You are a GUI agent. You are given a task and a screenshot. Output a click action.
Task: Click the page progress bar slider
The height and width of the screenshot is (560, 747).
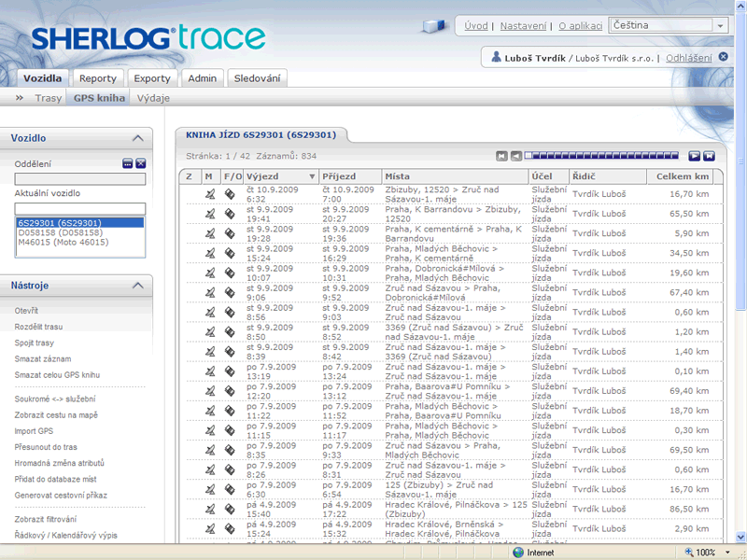click(601, 155)
